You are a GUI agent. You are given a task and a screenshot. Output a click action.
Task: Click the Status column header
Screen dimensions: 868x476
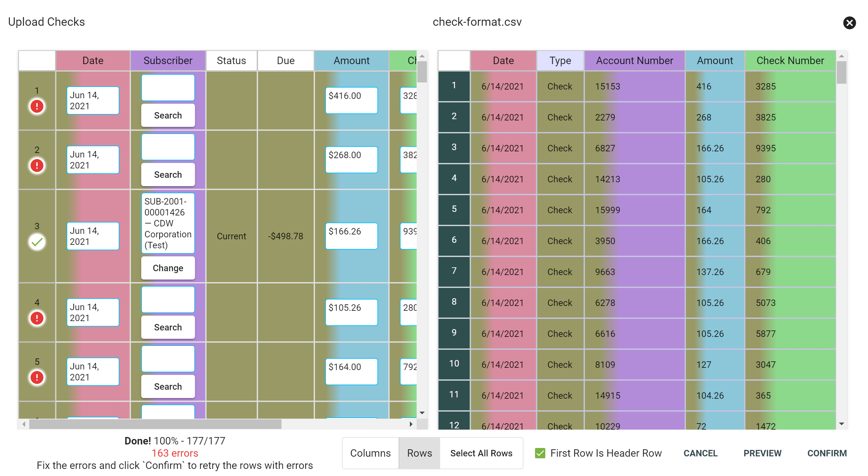pyautogui.click(x=231, y=61)
